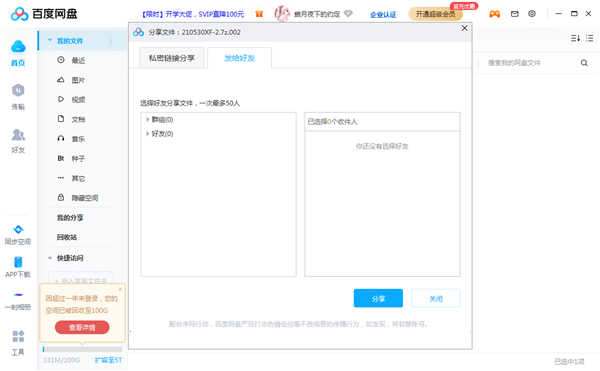The width and height of the screenshot is (600, 371).
Task: Click the gift box promotion icon
Action: pos(259,14)
